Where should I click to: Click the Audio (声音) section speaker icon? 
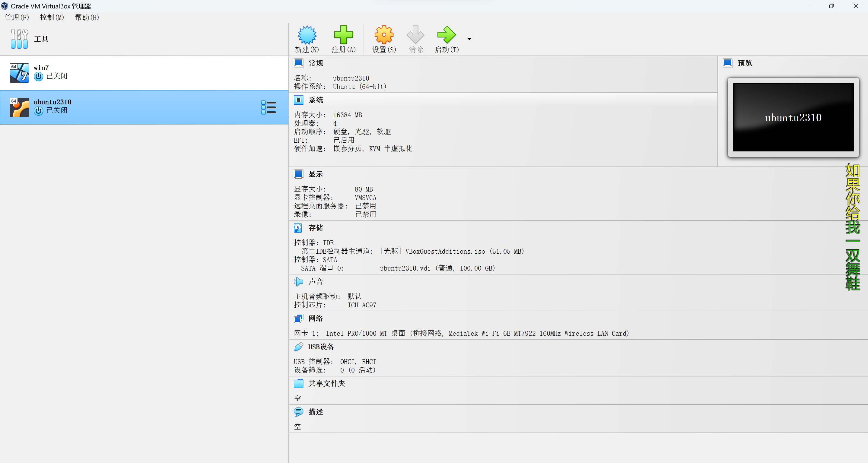[x=299, y=282]
